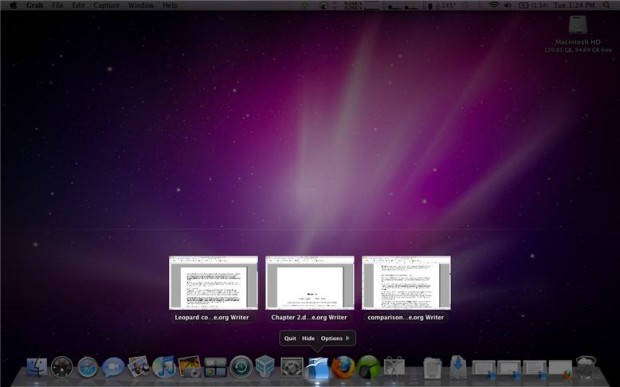Open the Grab application menu
620x387 pixels.
(34, 5)
